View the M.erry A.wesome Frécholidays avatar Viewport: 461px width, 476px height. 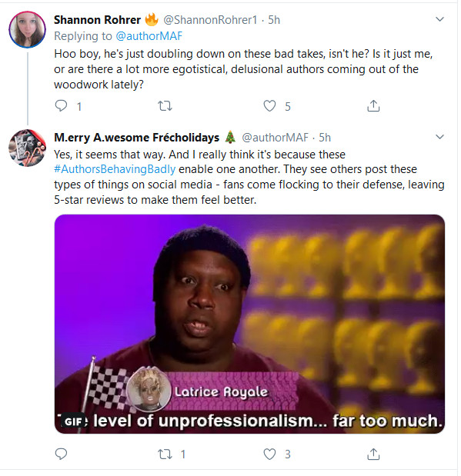(28, 148)
